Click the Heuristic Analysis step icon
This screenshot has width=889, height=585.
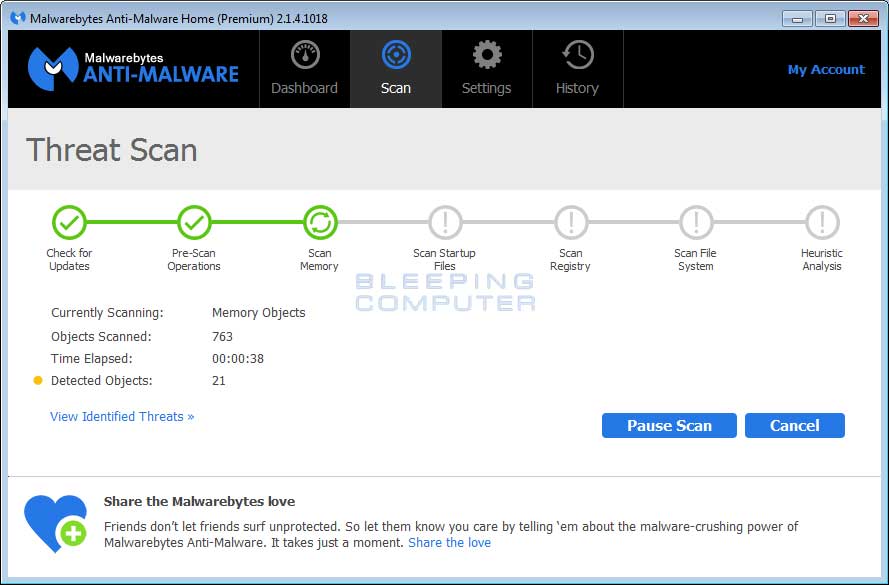click(x=821, y=222)
